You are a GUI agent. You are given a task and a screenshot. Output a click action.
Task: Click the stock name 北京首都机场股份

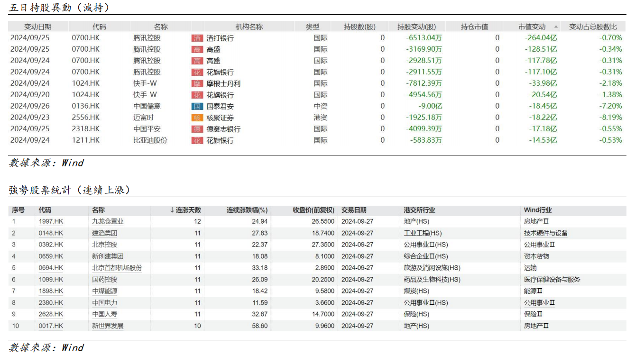pyautogui.click(x=117, y=268)
